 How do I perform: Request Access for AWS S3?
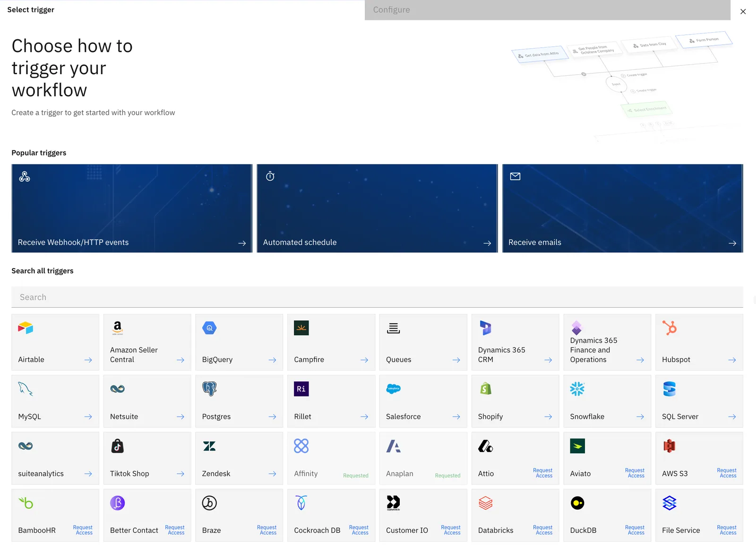click(x=726, y=473)
